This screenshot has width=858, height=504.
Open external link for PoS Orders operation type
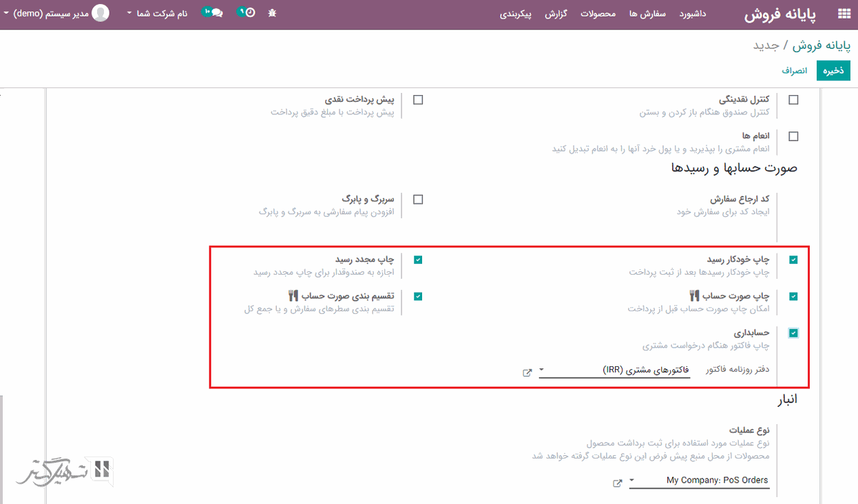coord(618,483)
